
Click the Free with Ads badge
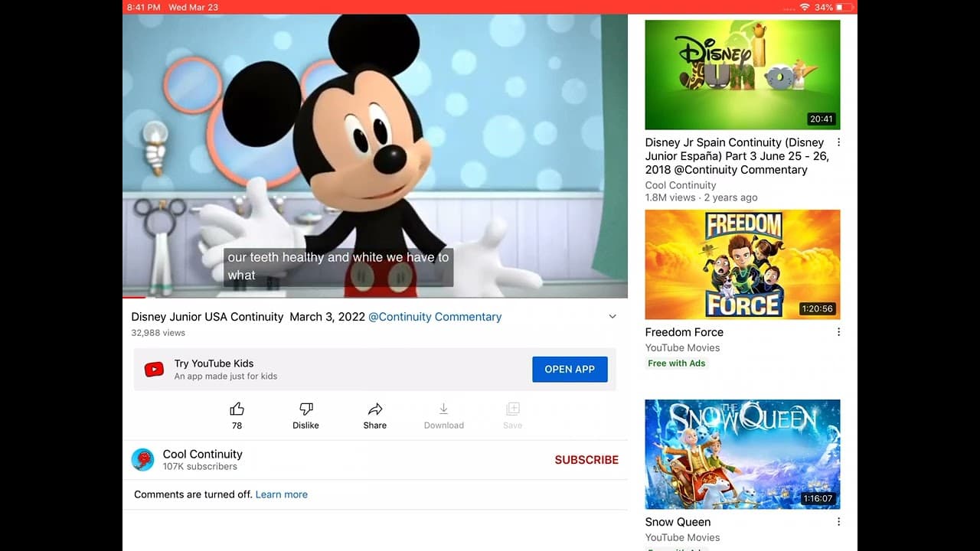(x=677, y=364)
